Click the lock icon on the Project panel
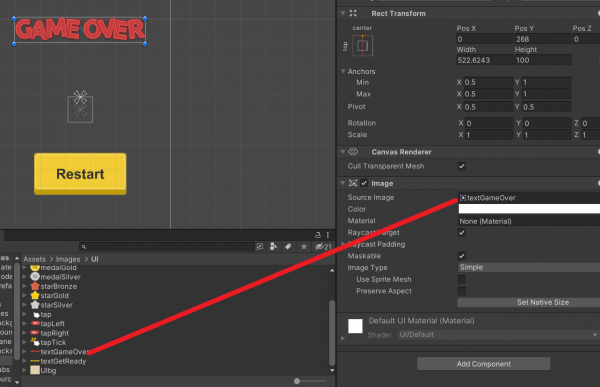The width and height of the screenshot is (600, 387). [x=318, y=235]
